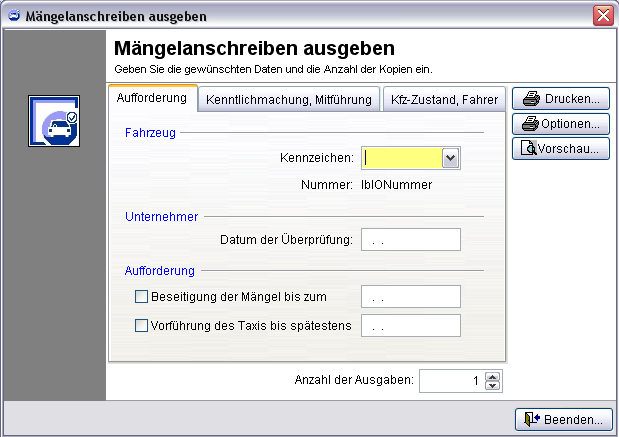
Task: Click the Anzahl der Ausgaben number field
Action: coord(450,380)
